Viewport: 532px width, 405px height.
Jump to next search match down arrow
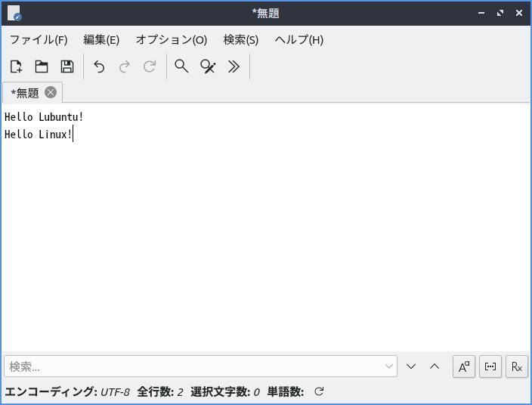pyautogui.click(x=411, y=366)
